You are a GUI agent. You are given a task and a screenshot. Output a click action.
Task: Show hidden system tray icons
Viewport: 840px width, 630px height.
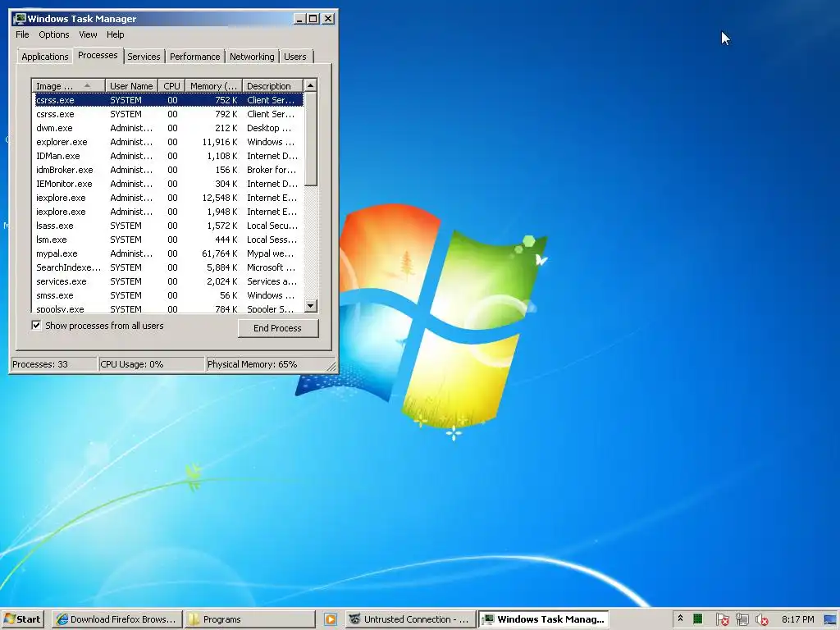click(x=680, y=619)
